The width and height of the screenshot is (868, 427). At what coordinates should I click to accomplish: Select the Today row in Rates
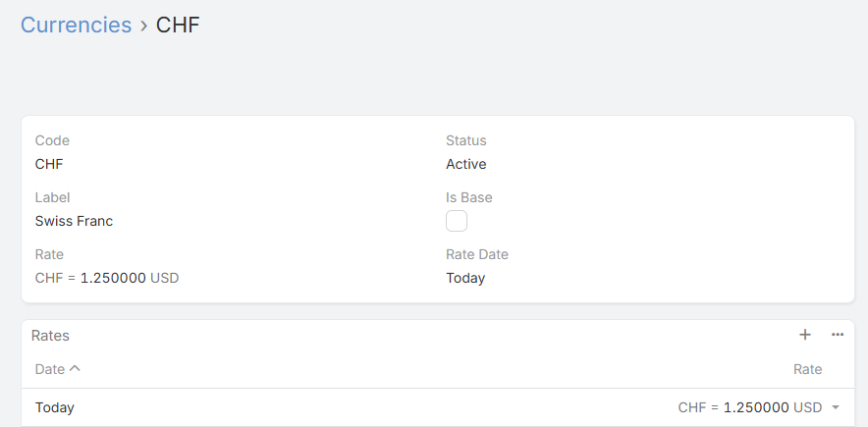tap(55, 407)
